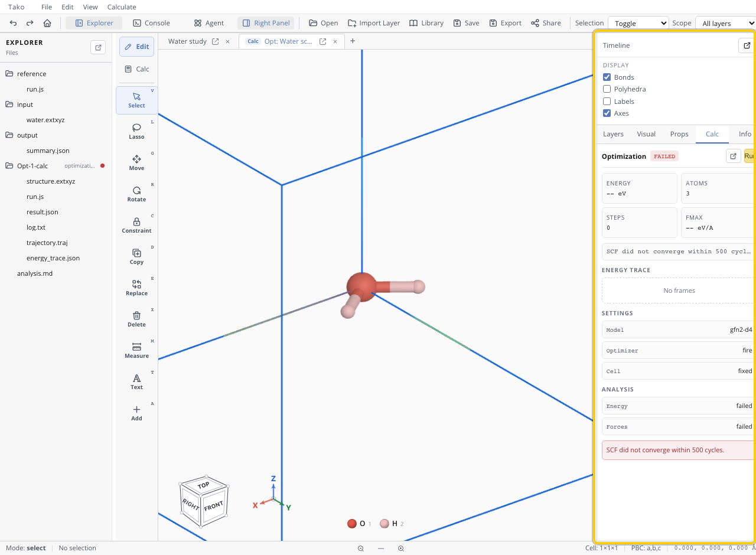
Task: Select the Lasso tool
Action: [x=136, y=131]
